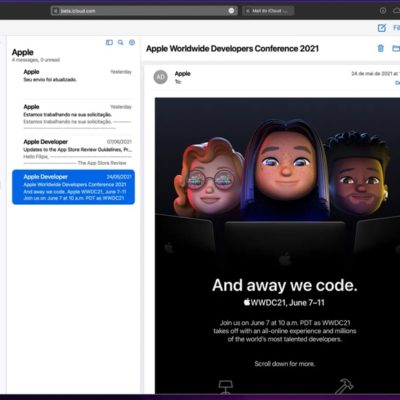Click 'Scroll down for more.' text
Viewport: 400px width, 400px height.
285,364
